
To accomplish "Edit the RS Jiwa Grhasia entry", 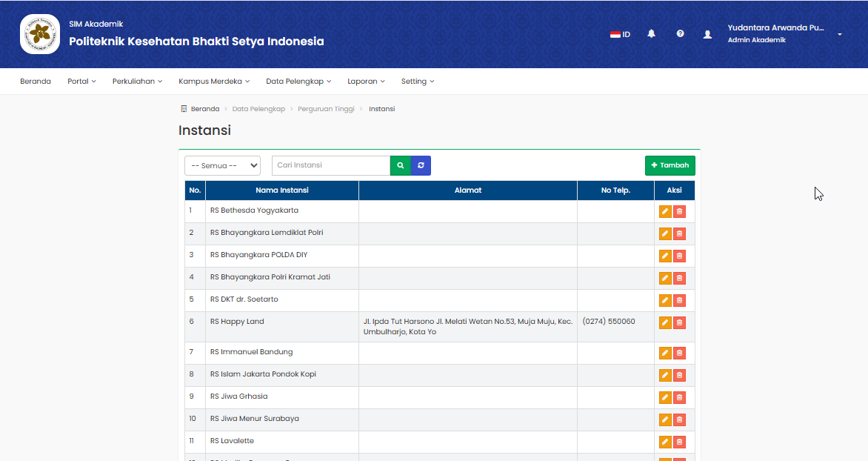I will (665, 398).
